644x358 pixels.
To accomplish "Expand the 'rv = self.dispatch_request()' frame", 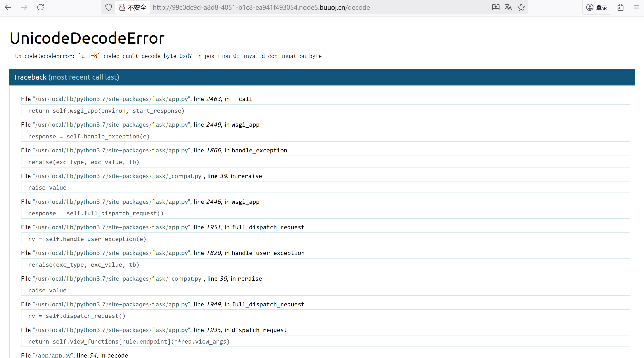I will [77, 316].
